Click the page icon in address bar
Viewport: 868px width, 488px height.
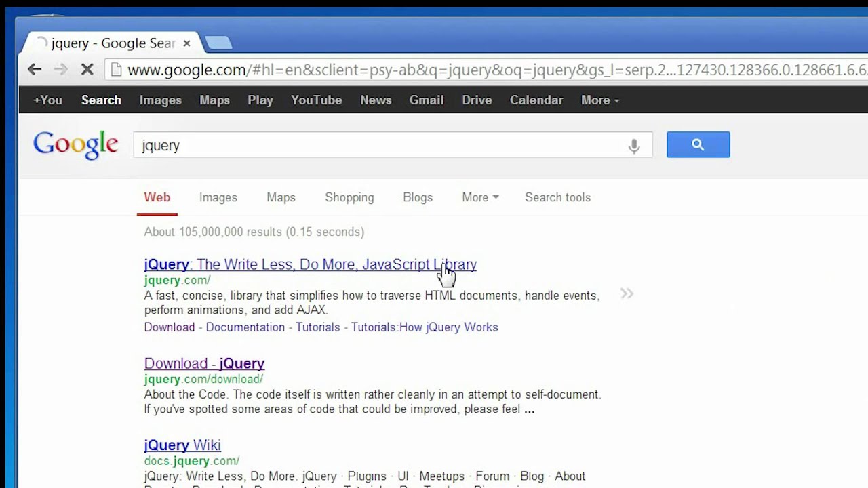[116, 70]
